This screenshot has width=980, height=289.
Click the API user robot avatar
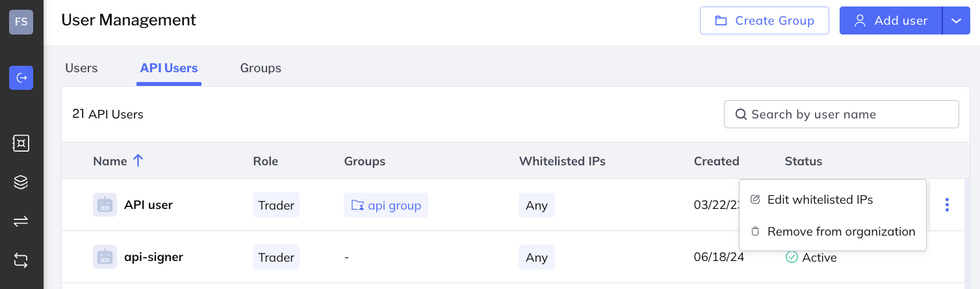point(105,205)
